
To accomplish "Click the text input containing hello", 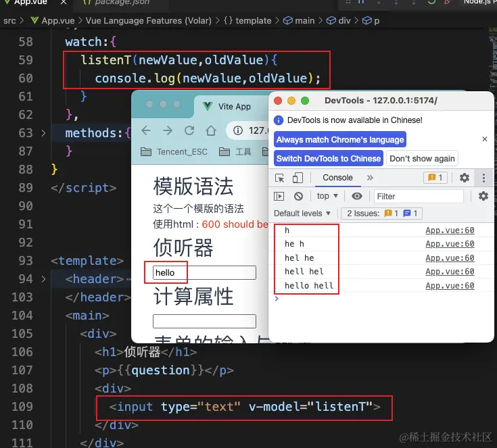I will coord(204,272).
